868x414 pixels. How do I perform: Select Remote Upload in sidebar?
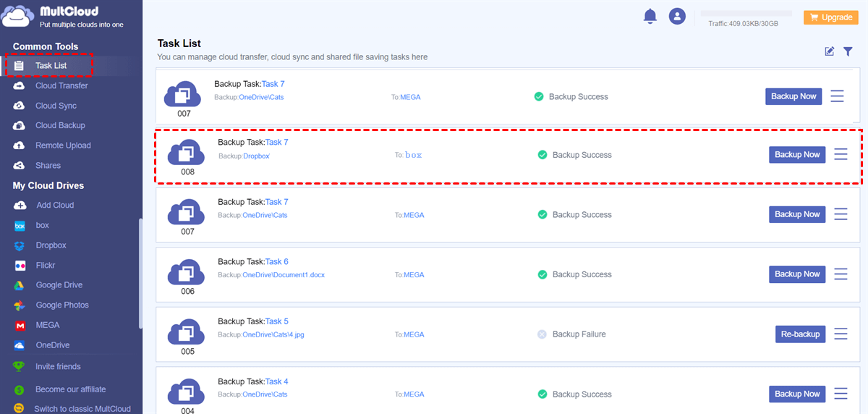pyautogui.click(x=63, y=145)
